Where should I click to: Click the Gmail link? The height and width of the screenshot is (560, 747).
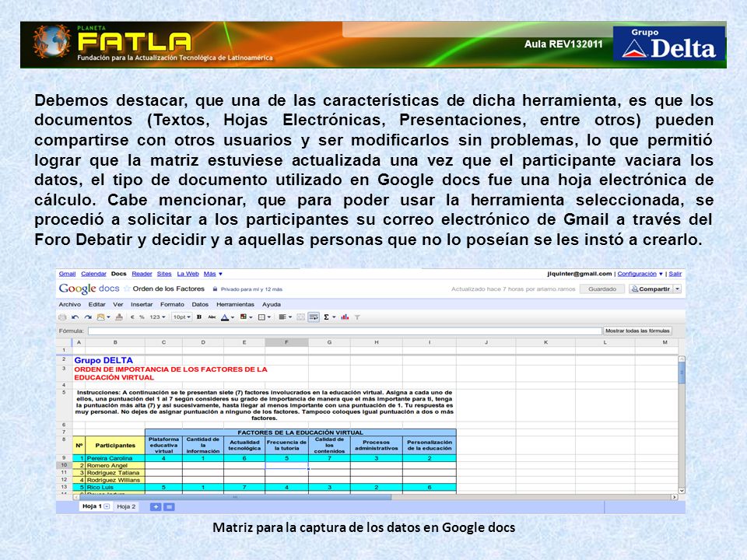coord(67,274)
